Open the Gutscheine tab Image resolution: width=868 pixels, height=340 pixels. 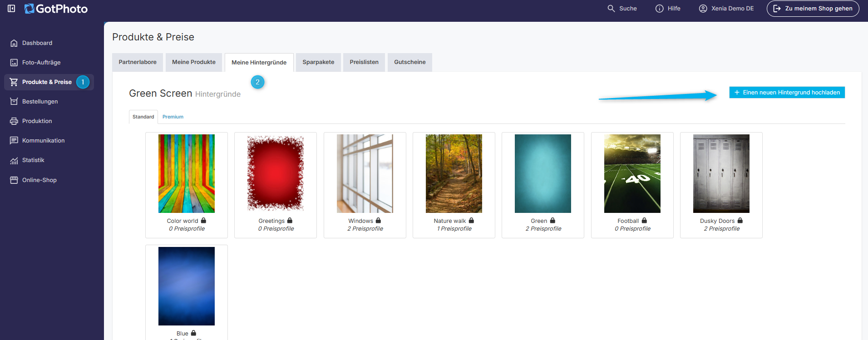click(410, 62)
